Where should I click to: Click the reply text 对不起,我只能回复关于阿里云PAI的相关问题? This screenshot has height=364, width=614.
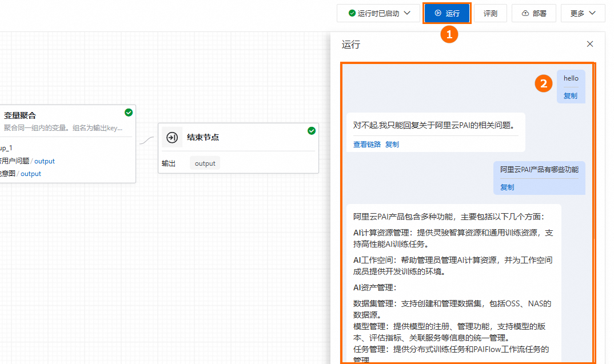click(x=436, y=125)
